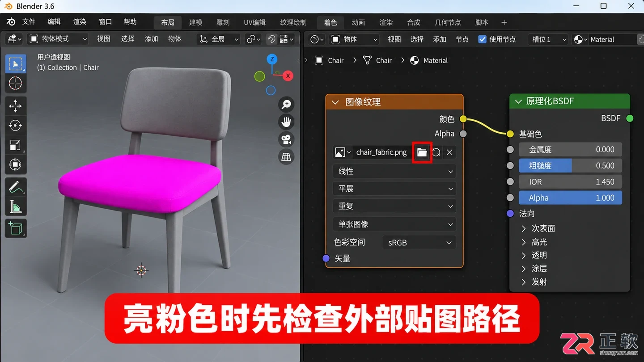
Task: Pick the Annotate pencil tool
Action: click(15, 187)
